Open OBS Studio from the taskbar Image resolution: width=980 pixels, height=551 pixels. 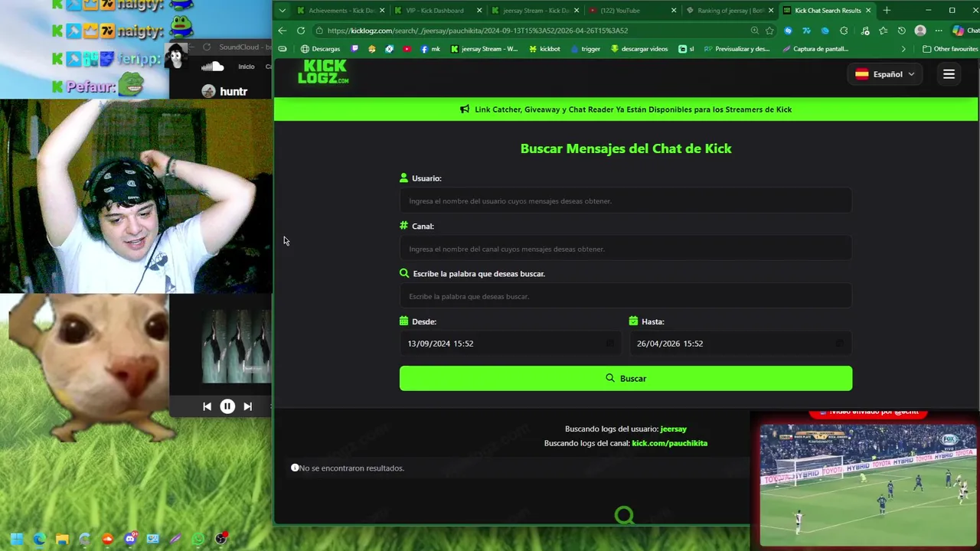tap(221, 539)
